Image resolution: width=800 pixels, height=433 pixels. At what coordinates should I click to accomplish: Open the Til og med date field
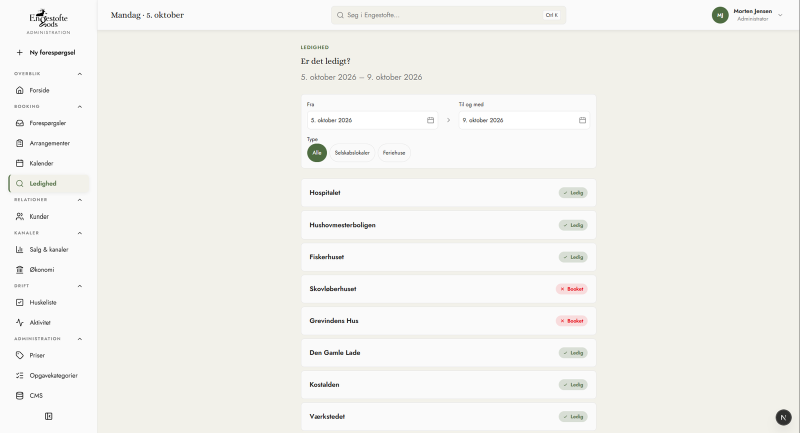point(524,120)
